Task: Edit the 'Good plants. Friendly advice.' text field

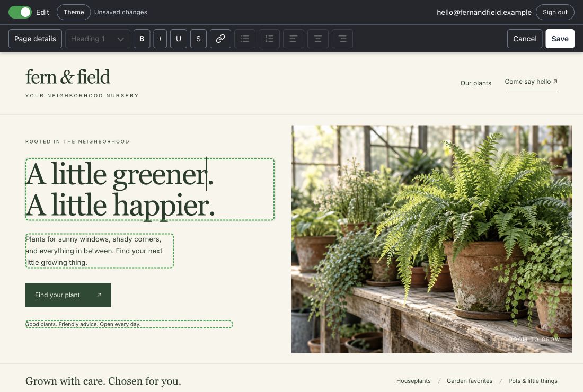Action: pyautogui.click(x=129, y=324)
